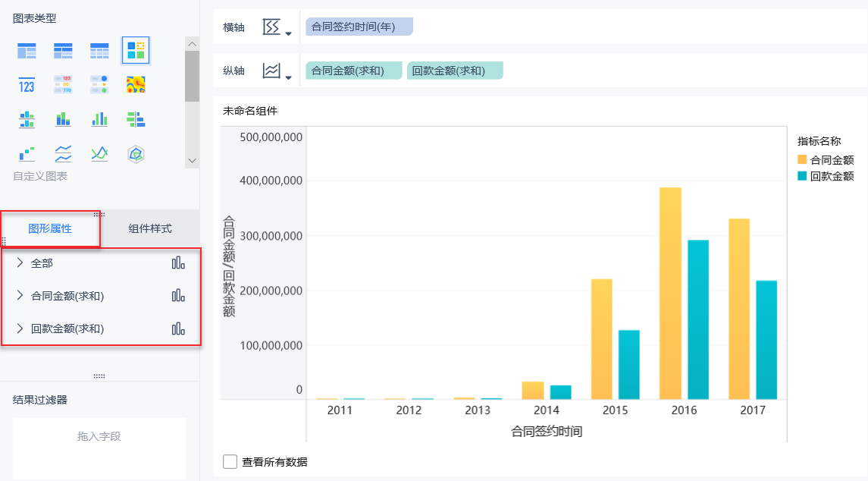The image size is (868, 481).
Task: Select the stacked column chart icon
Action: [x=63, y=119]
